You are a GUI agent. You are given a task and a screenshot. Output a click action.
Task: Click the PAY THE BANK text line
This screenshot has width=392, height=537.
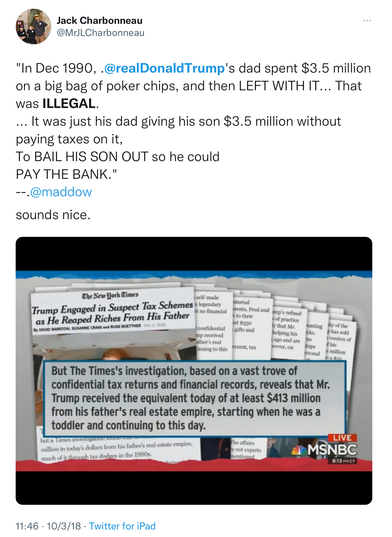[x=66, y=174]
